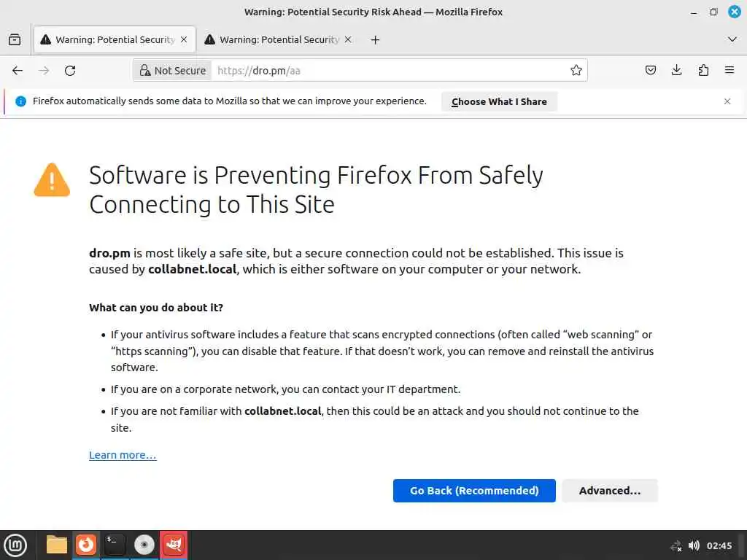Open the Terminal from the taskbar
This screenshot has width=747, height=560.
coord(115,545)
